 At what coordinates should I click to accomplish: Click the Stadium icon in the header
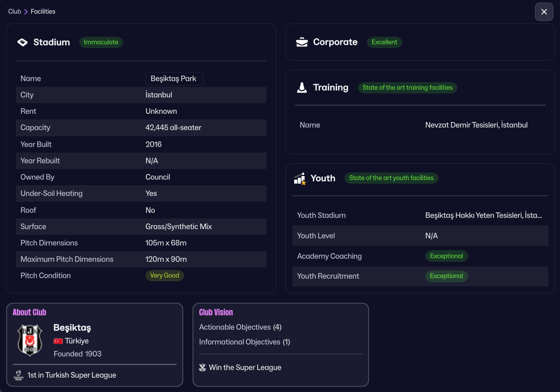pyautogui.click(x=22, y=42)
